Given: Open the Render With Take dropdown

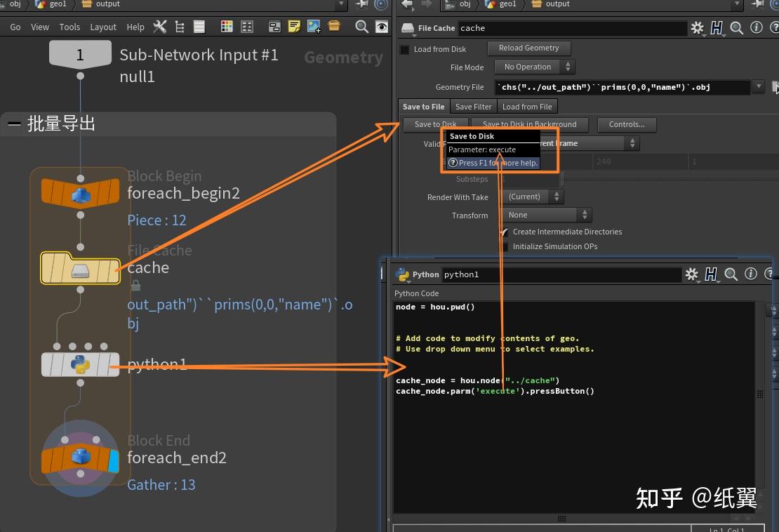Looking at the screenshot, I should [531, 197].
